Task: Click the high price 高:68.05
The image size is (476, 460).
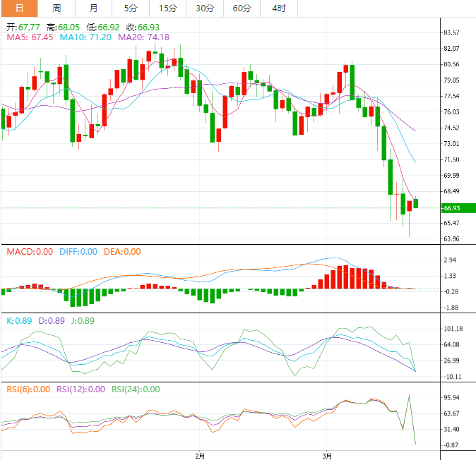Action: point(63,28)
